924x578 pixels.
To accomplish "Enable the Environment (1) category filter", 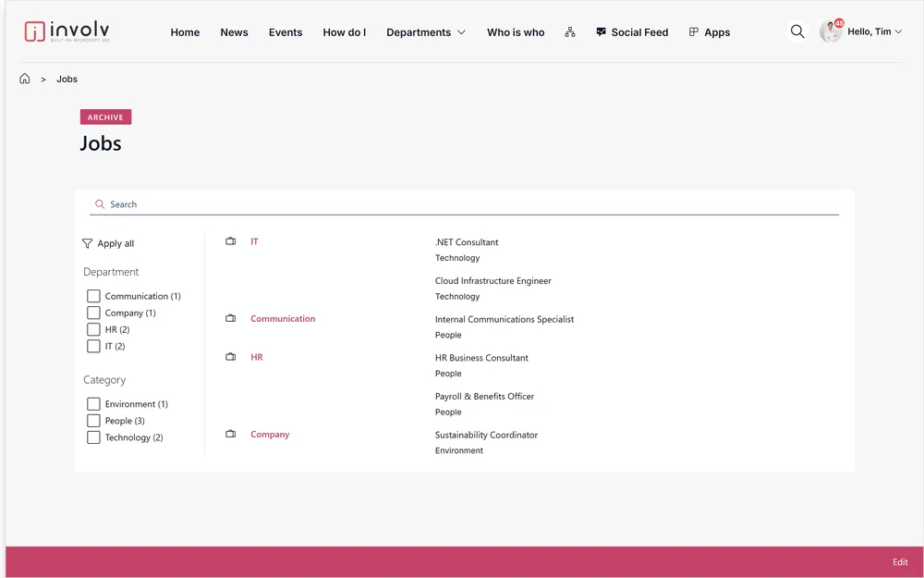I will (x=93, y=404).
